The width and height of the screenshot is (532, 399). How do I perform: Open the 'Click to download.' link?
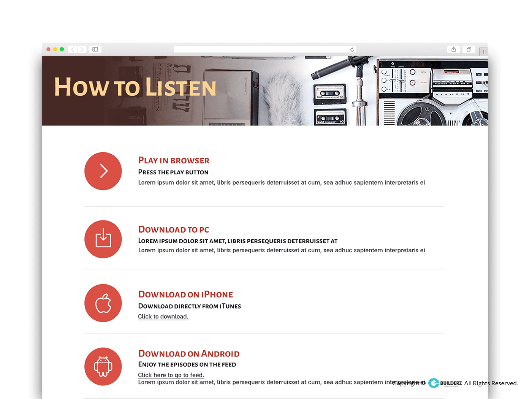[x=163, y=317]
